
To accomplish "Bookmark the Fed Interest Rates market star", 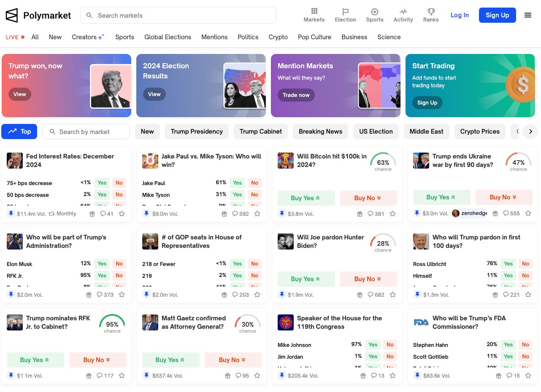I will [122, 214].
